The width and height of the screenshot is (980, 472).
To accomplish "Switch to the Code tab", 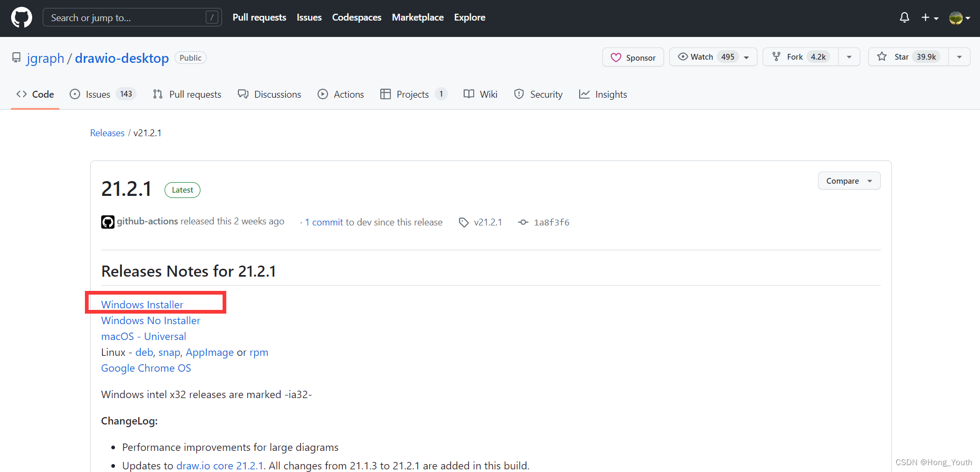I will 35,94.
